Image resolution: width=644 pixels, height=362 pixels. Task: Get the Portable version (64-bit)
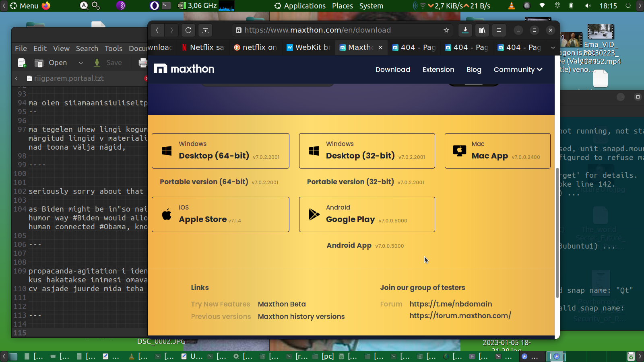click(x=219, y=182)
